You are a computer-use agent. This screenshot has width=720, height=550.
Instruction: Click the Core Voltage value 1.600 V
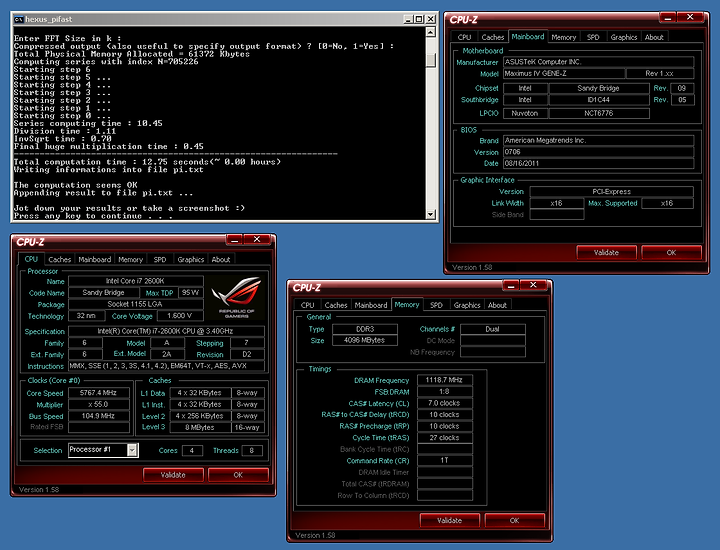179,316
